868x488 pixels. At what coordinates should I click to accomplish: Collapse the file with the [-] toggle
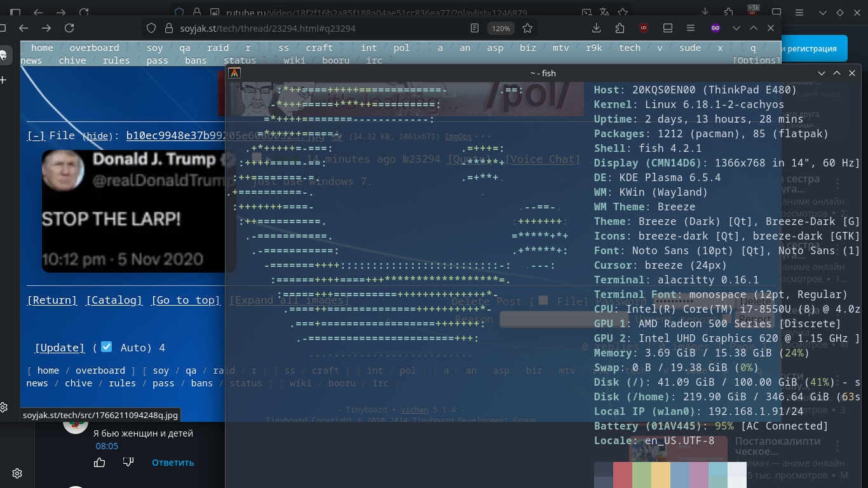36,135
